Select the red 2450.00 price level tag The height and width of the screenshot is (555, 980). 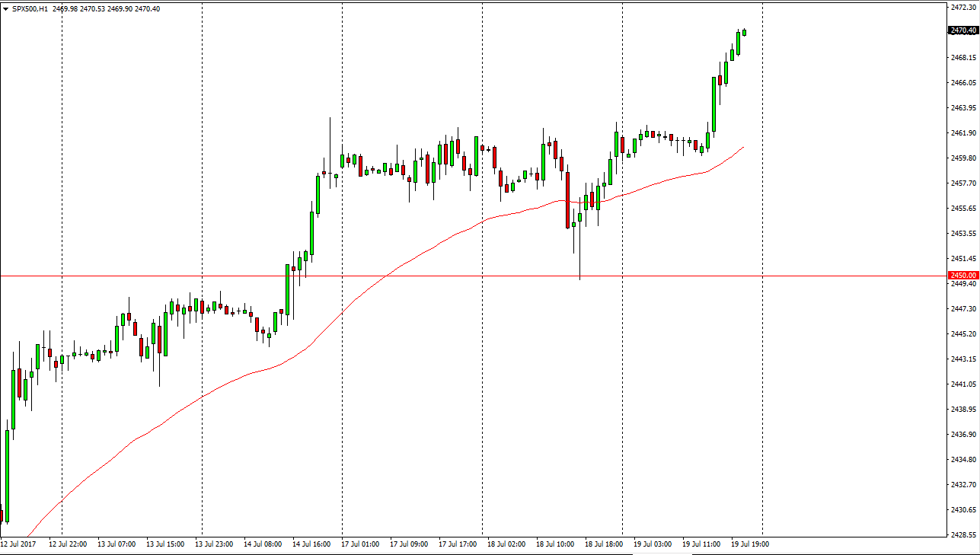962,275
